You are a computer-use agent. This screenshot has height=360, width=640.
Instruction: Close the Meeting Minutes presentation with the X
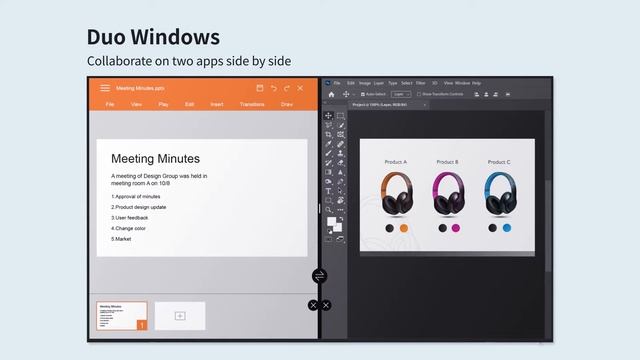click(300, 88)
